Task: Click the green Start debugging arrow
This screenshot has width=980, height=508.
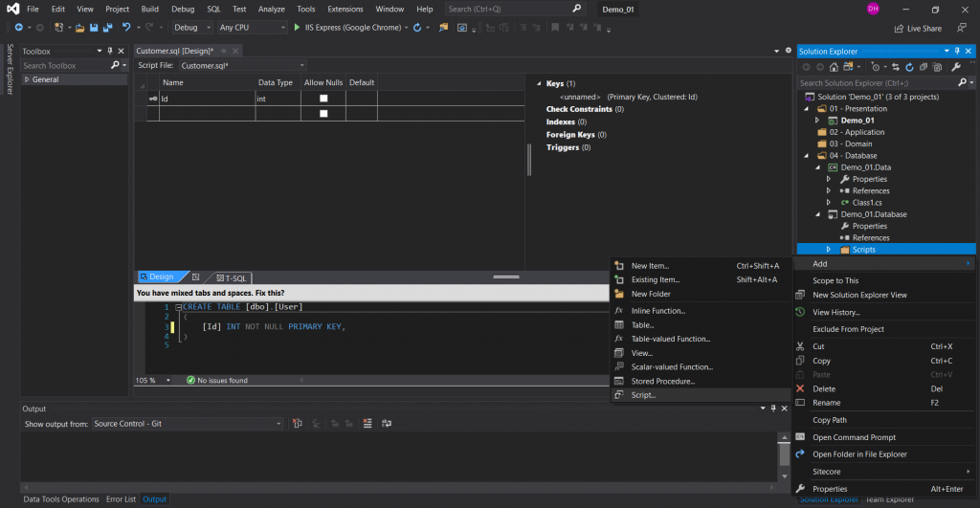Action: point(297,28)
